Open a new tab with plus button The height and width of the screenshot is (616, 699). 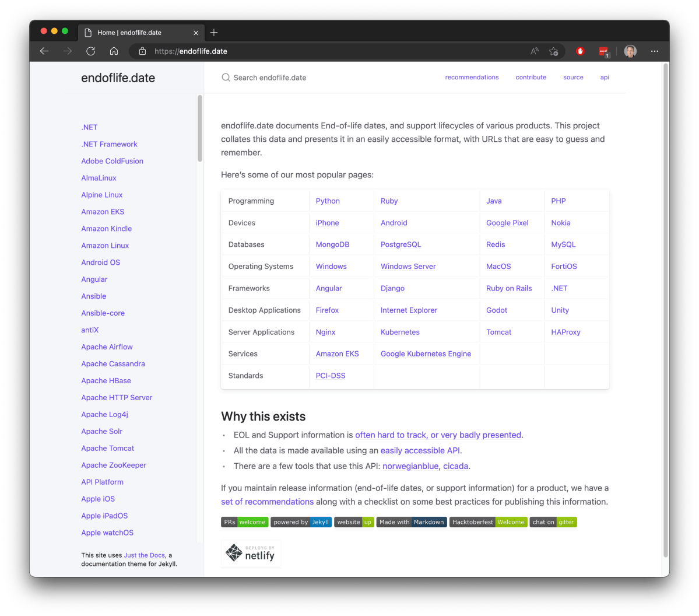pyautogui.click(x=214, y=33)
